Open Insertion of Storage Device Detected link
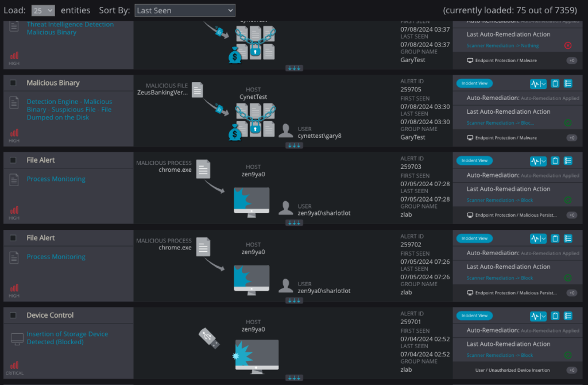Screen dimensions: 588x385 [x=67, y=338]
